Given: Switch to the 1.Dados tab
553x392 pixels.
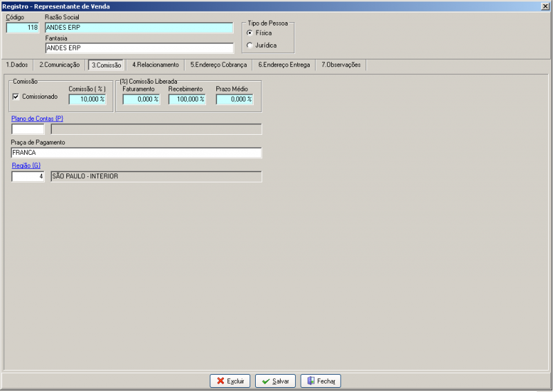Looking at the screenshot, I should coord(17,65).
